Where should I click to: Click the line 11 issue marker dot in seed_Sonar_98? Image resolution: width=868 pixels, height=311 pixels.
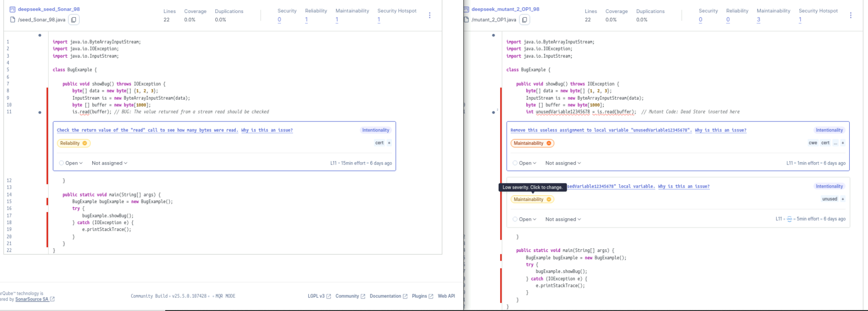point(39,112)
